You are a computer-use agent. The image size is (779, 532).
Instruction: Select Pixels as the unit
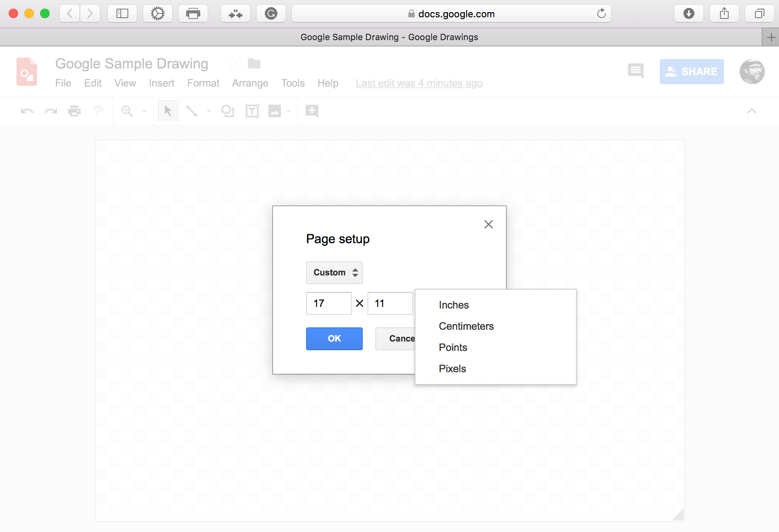452,368
